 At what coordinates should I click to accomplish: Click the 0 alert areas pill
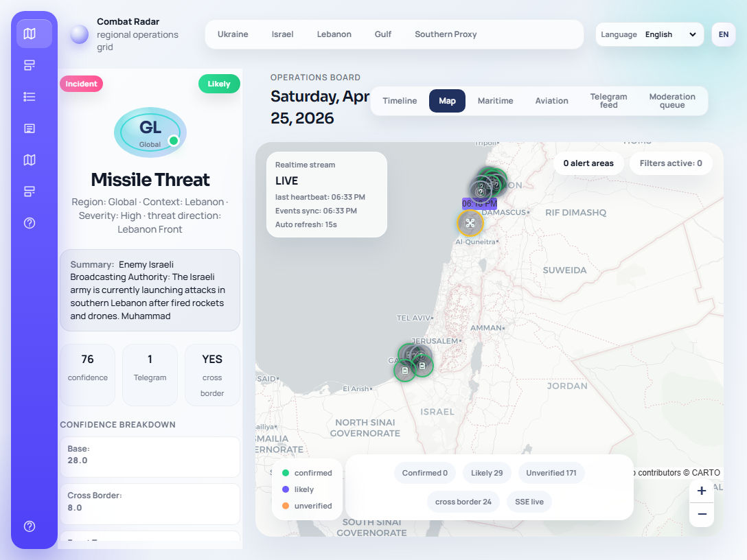coord(588,163)
